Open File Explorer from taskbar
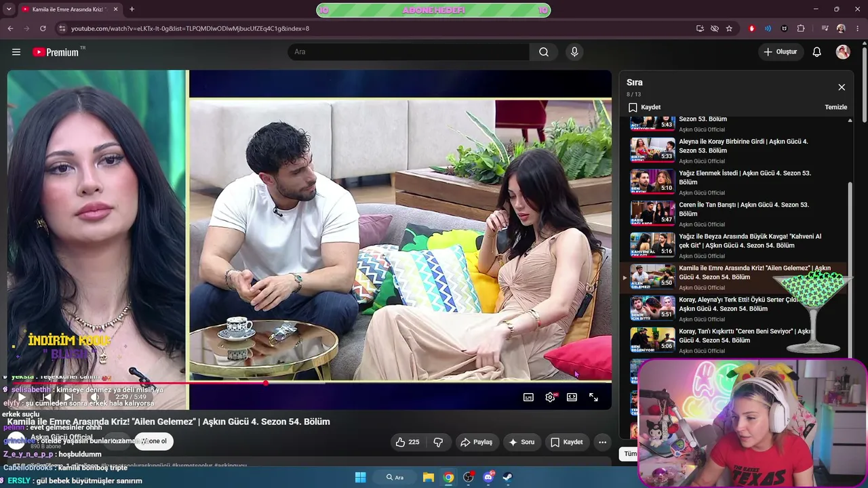868x488 pixels. [429, 477]
